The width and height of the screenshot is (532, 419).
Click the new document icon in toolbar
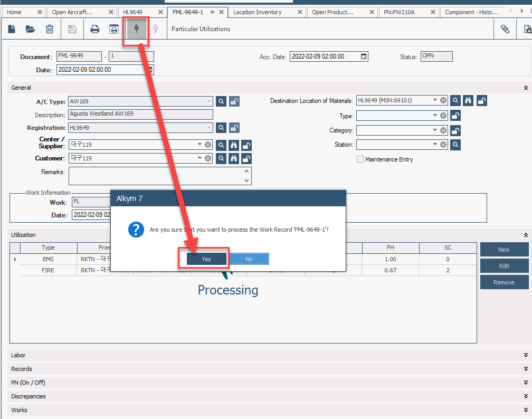[12, 30]
